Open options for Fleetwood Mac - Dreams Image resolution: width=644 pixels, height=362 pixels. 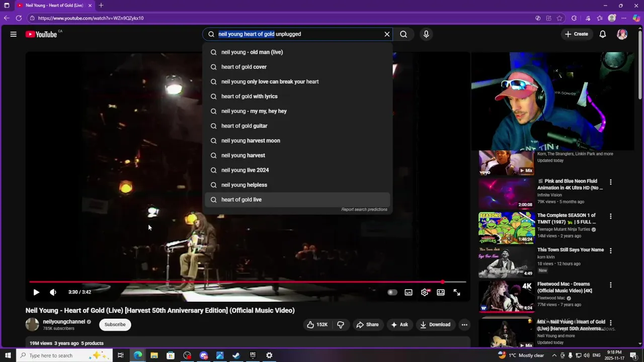pos(611,285)
